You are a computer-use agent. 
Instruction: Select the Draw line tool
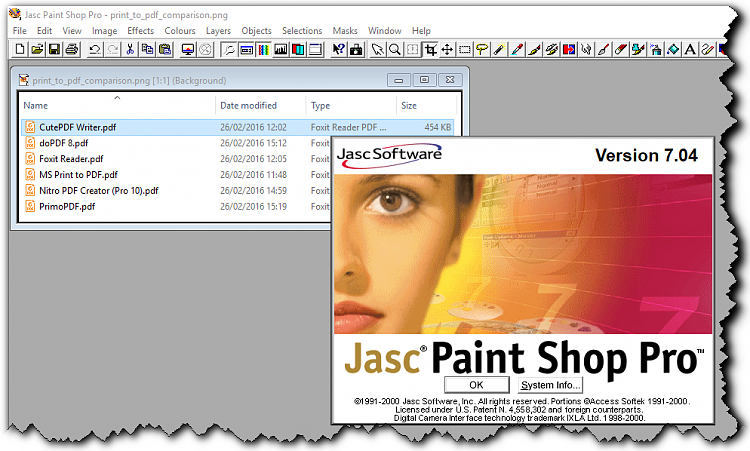pyautogui.click(x=707, y=49)
